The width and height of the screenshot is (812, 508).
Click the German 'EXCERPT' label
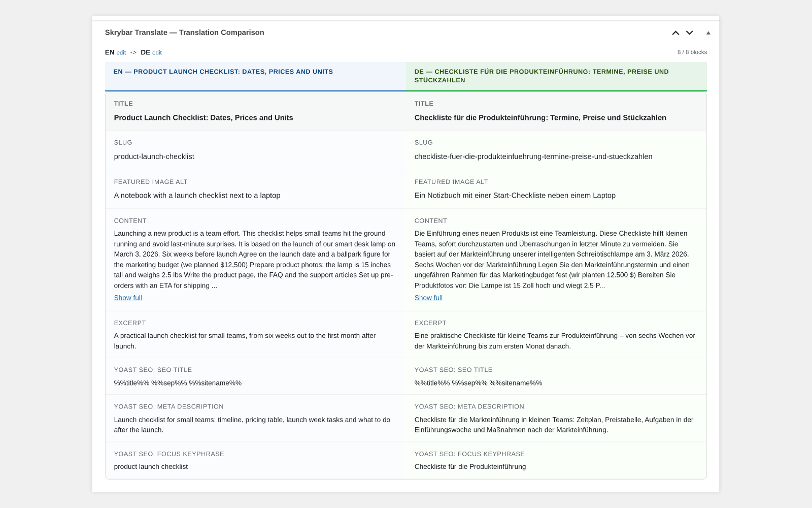(430, 323)
